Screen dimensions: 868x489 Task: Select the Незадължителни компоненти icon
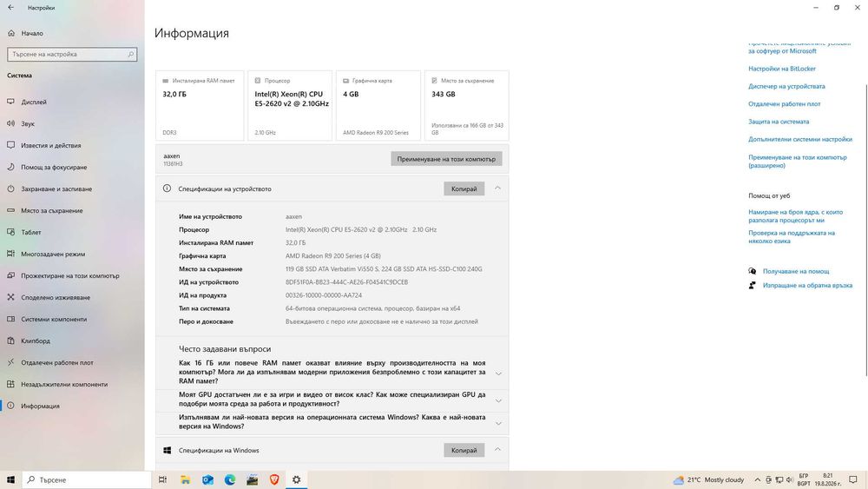(10, 384)
